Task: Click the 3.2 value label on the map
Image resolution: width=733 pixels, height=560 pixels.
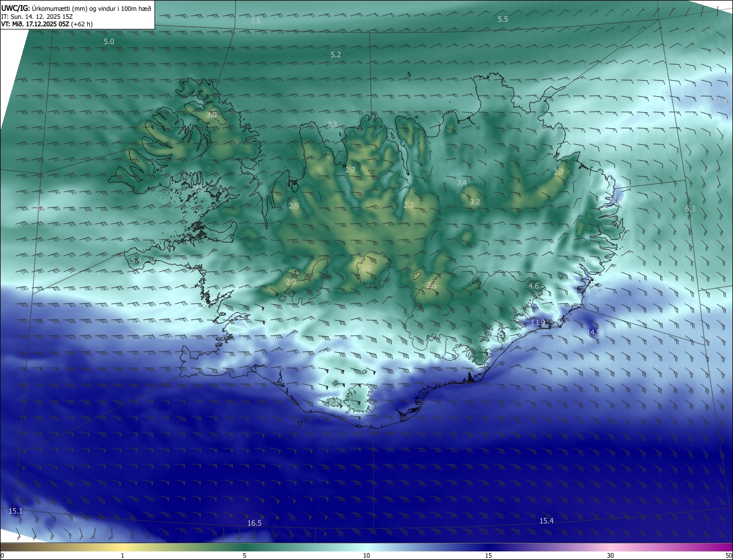Action: 475,202
